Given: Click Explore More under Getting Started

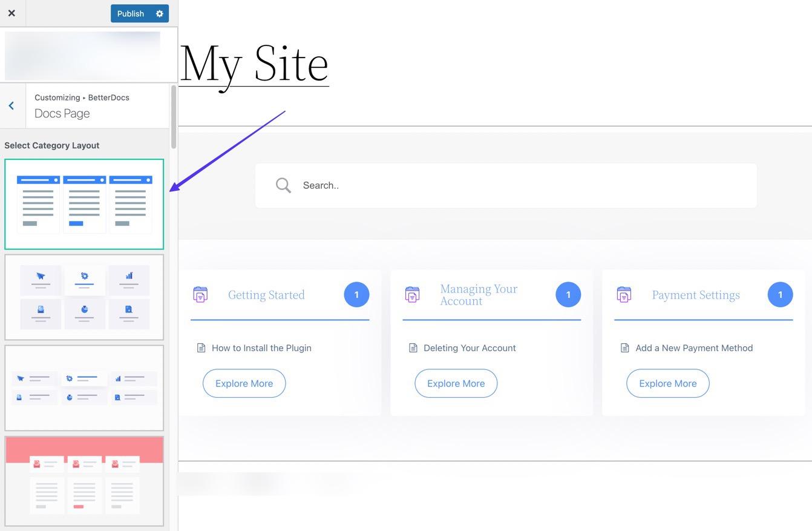Looking at the screenshot, I should (244, 383).
